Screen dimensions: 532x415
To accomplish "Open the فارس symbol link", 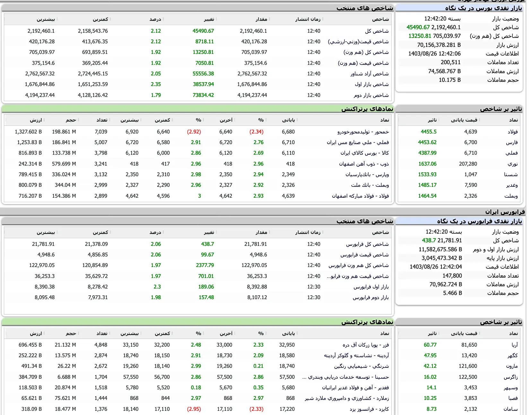I will click(x=512, y=143).
